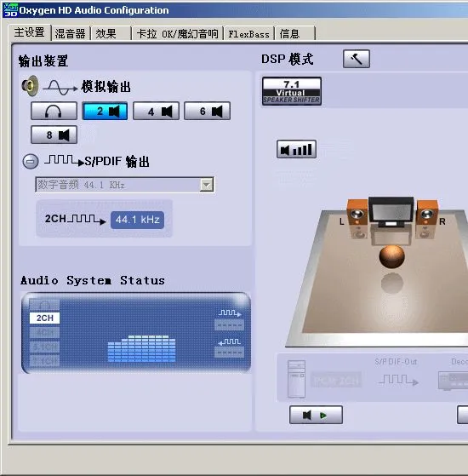Select the 4 speakers output button

(157, 111)
